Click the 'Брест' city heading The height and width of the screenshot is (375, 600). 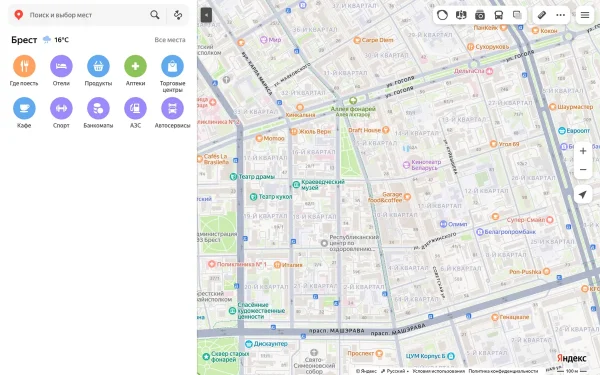click(24, 40)
